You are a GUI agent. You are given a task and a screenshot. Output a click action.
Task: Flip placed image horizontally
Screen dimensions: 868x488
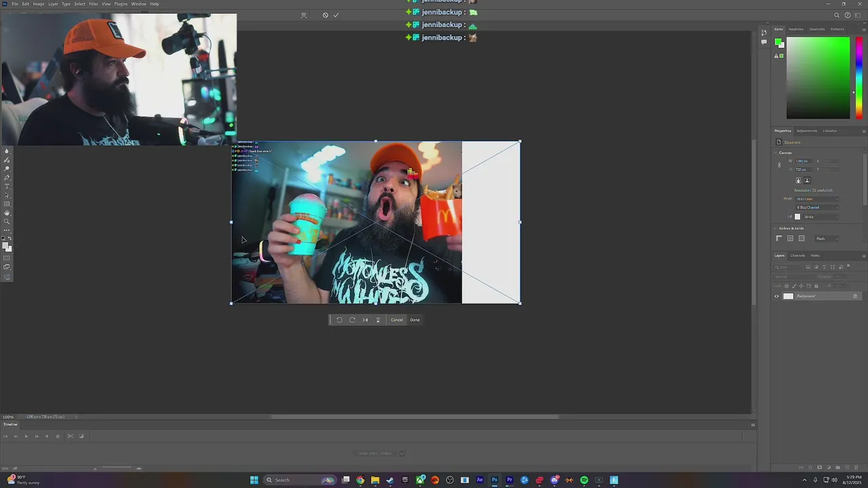click(x=365, y=320)
